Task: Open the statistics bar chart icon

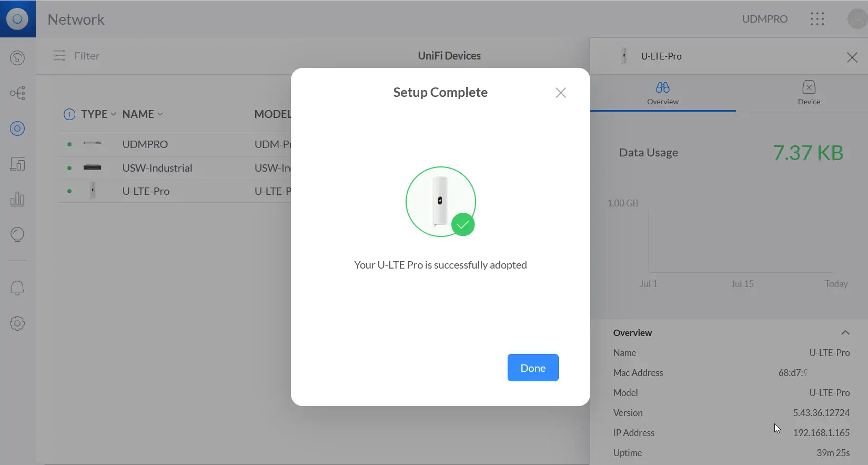Action: (17, 199)
